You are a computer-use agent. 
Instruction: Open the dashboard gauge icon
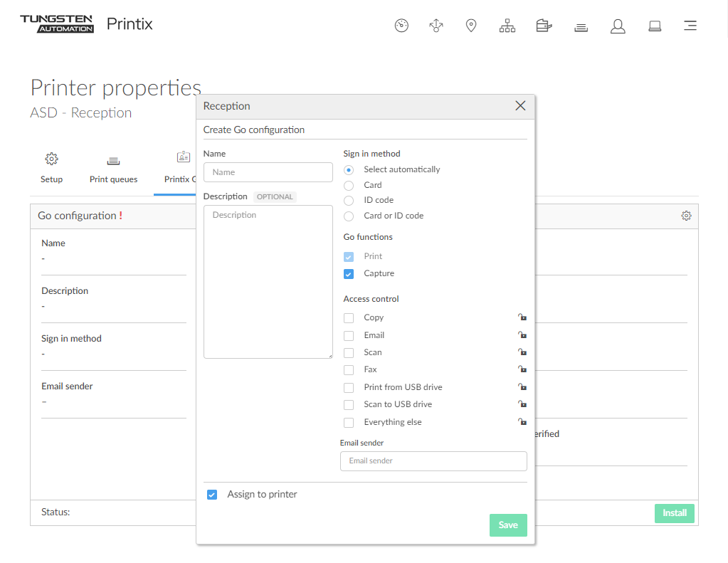tap(401, 26)
